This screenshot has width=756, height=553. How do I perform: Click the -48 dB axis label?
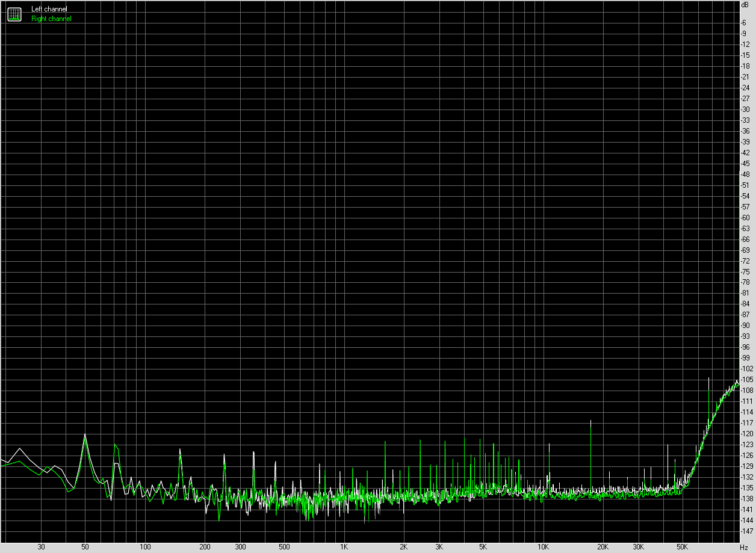pos(746,174)
